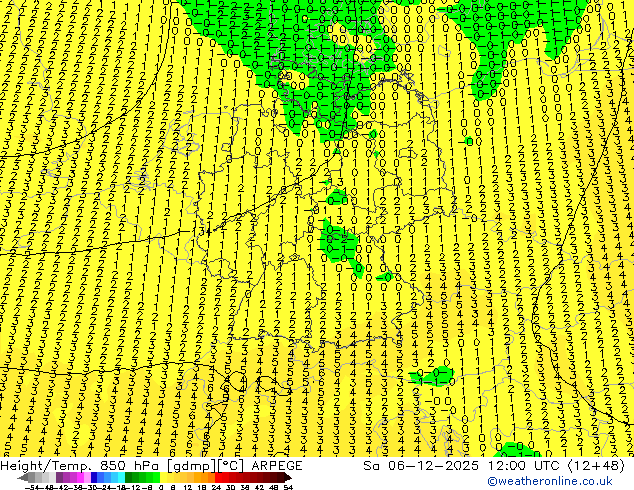Screen dimensions: 634x490
Task: Click the cyan legend swatch
Action: 121,477
